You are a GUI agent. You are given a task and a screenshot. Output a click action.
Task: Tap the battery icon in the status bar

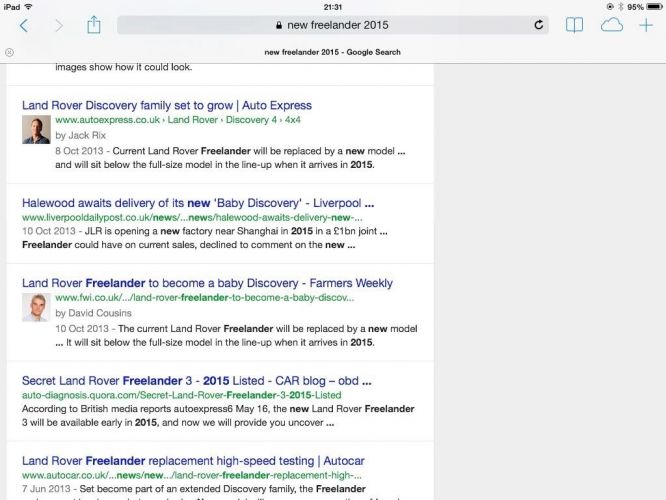click(654, 7)
